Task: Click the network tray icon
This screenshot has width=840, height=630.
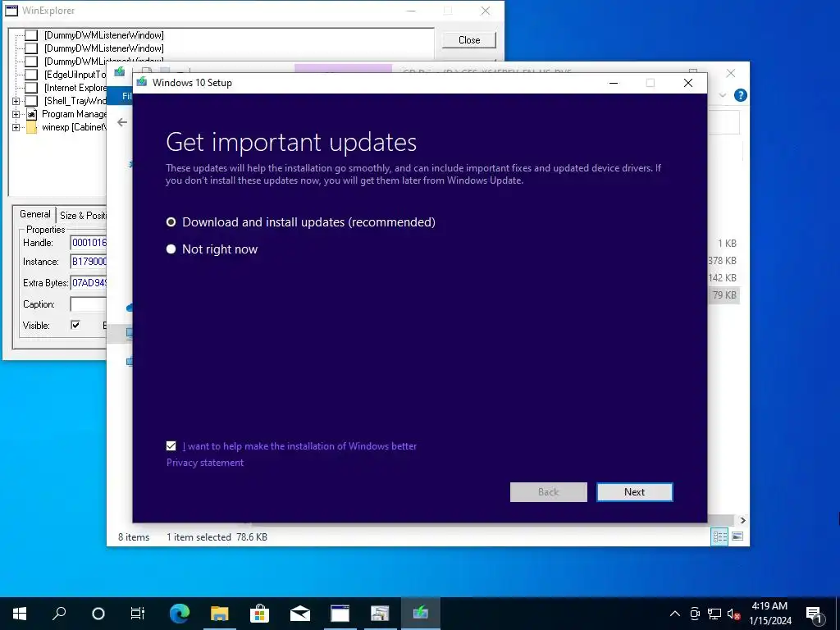Action: tap(714, 614)
